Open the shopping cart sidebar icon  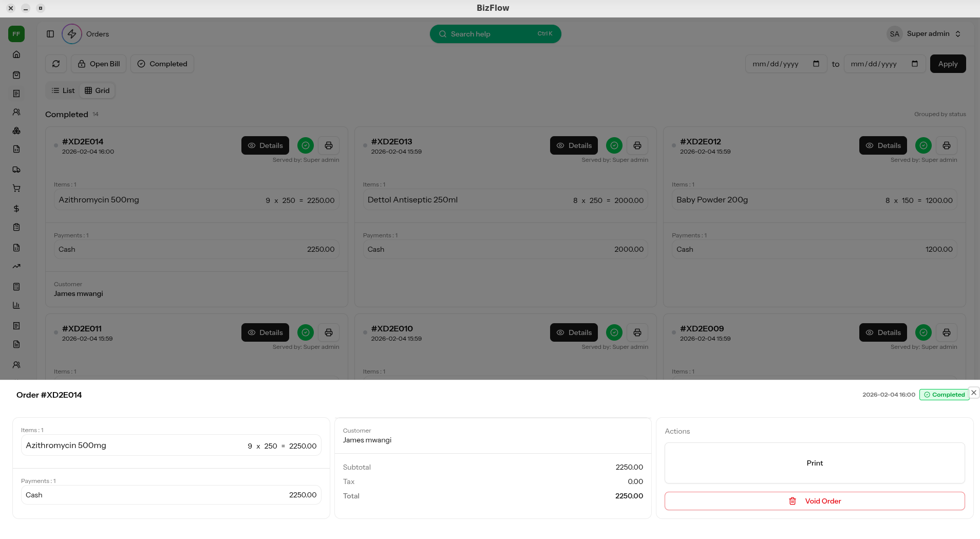16,188
